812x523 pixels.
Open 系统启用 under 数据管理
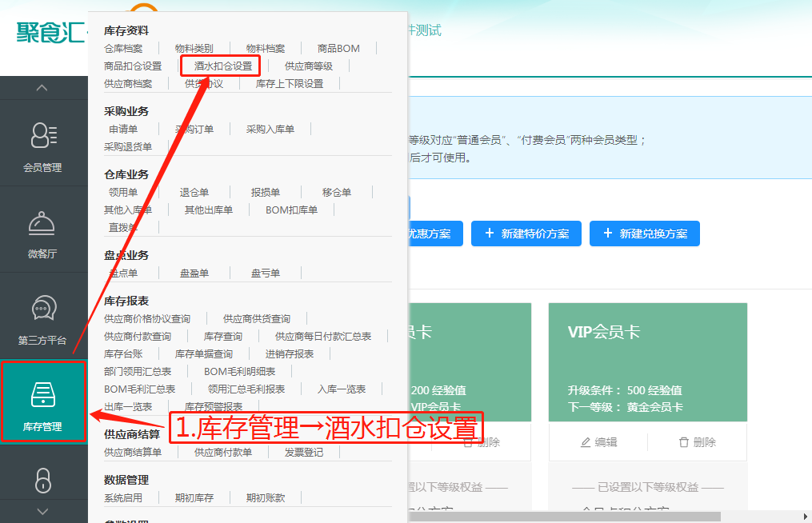123,498
